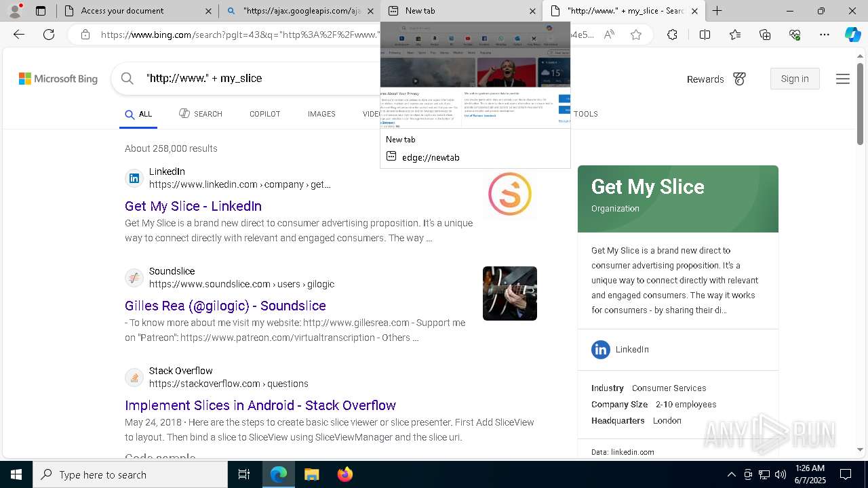
Task: Click the 'Data: linkedin.com' source text
Action: pos(623,452)
